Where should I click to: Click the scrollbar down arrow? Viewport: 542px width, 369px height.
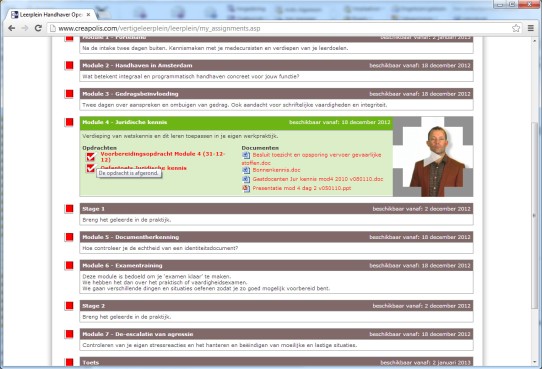coord(535,362)
